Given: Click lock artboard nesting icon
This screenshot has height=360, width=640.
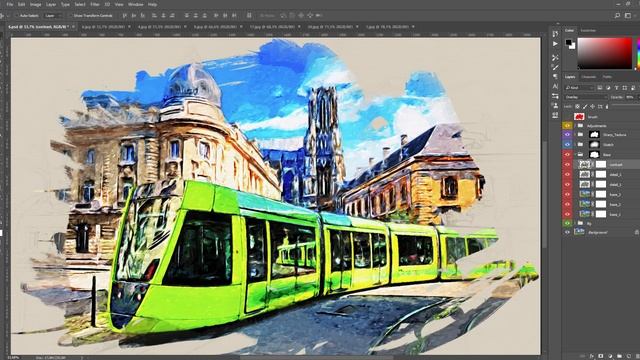Looking at the screenshot, I should [600, 107].
